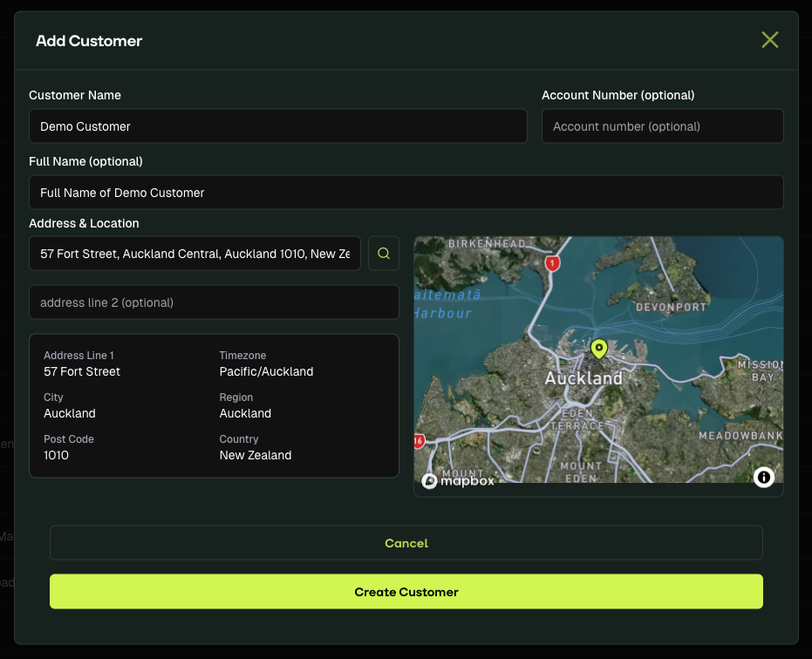
Task: Click the Post Code value 1010
Action: [x=57, y=455]
